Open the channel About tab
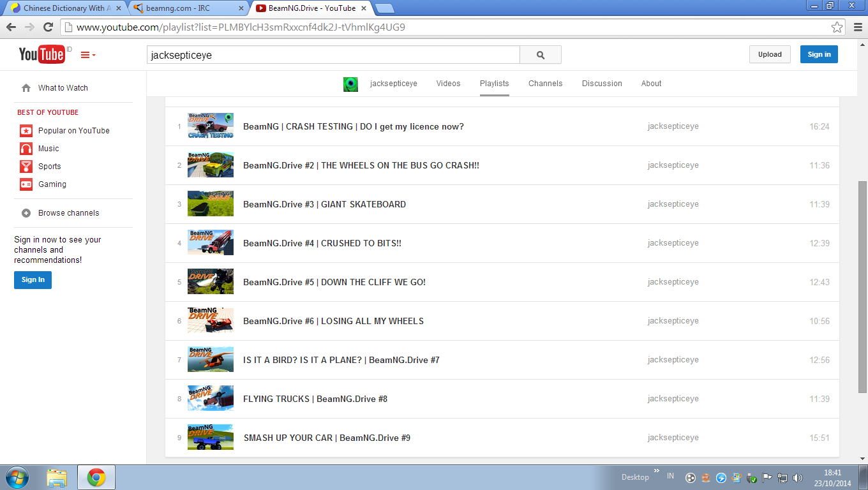Viewport: 868px width, 490px height. pos(652,84)
